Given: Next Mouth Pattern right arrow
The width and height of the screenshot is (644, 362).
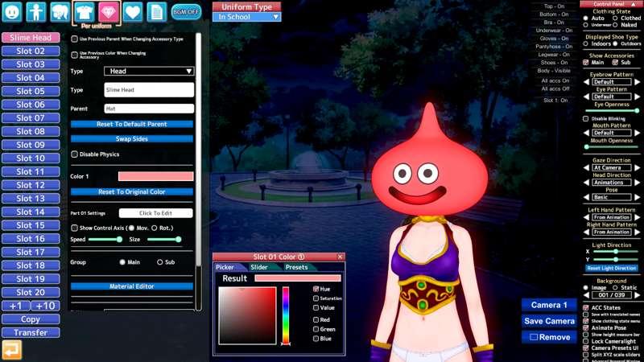Looking at the screenshot, I should coord(637,133).
